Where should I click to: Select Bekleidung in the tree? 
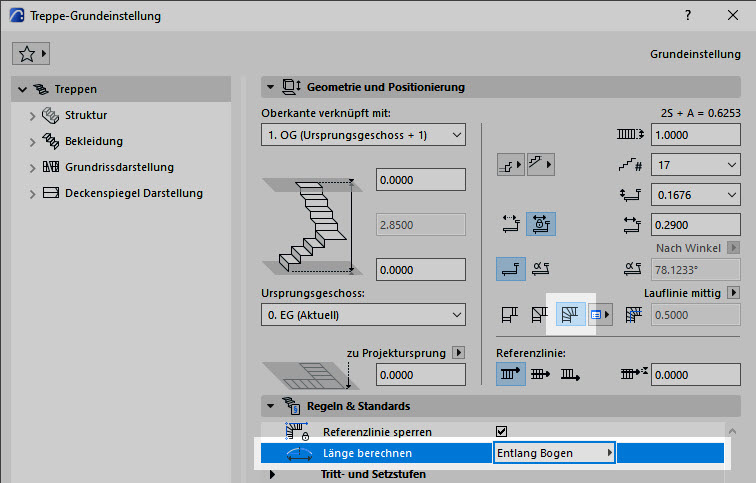click(x=94, y=141)
